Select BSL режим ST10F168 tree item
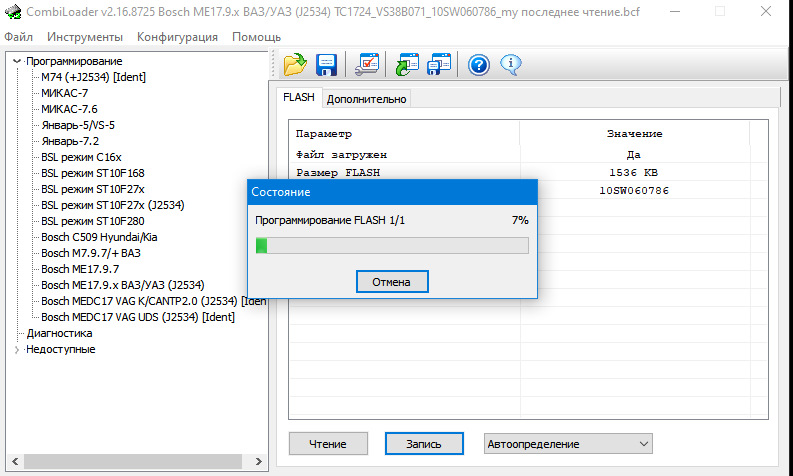 (93, 173)
